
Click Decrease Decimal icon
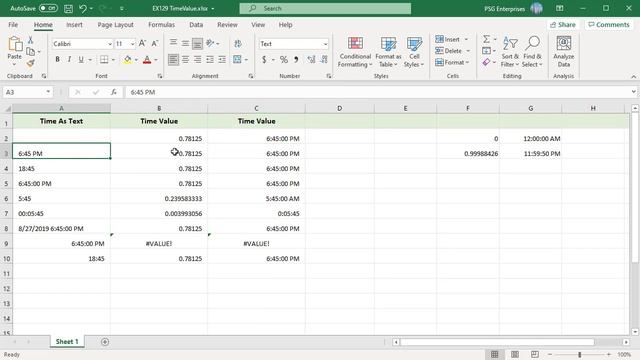click(324, 60)
